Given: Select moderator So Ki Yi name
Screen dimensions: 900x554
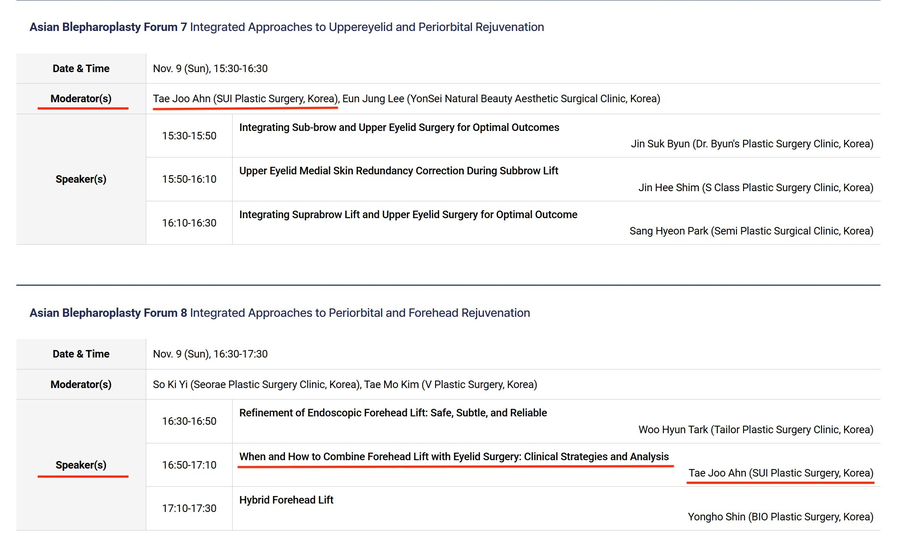Looking at the screenshot, I should click(256, 384).
